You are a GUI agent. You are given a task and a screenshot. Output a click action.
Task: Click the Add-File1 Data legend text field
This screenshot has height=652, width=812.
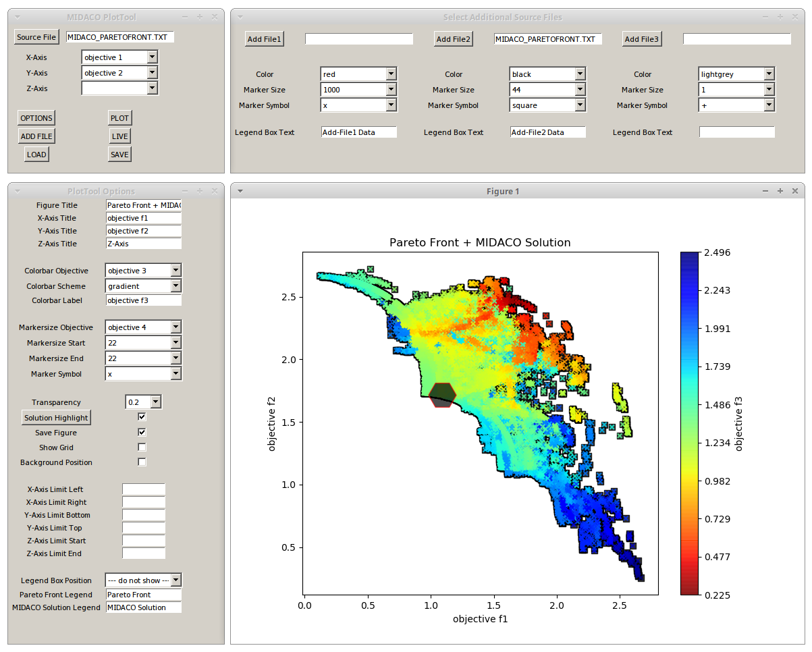[x=359, y=132]
